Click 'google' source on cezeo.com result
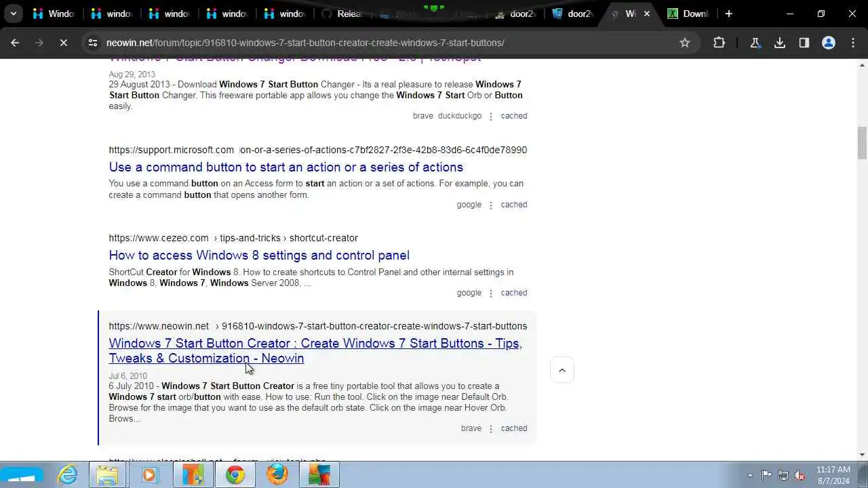Screen dimensions: 868x488 point(469,293)
